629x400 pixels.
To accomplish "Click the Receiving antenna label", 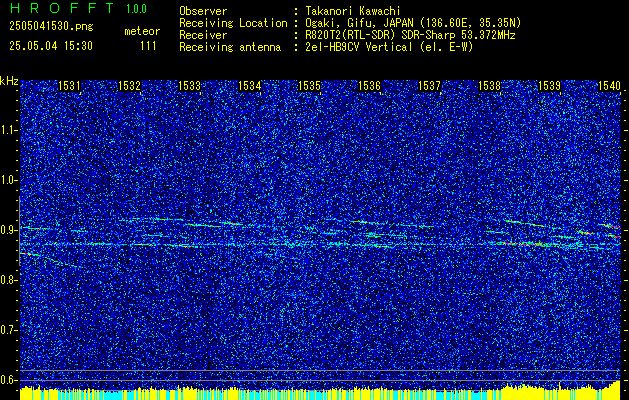I will [x=230, y=47].
